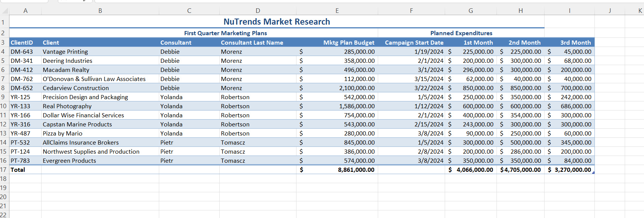
Task: Select column E header
Action: [x=337, y=11]
